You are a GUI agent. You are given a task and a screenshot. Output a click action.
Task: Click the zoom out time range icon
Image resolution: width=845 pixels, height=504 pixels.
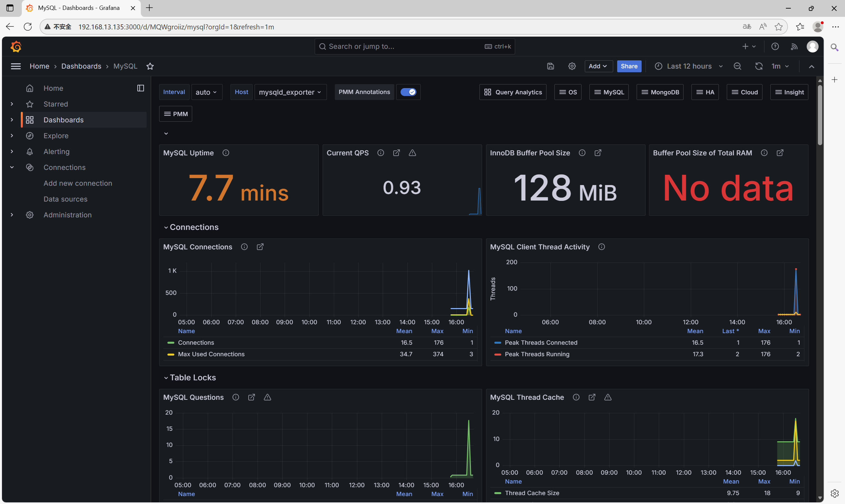pos(737,66)
